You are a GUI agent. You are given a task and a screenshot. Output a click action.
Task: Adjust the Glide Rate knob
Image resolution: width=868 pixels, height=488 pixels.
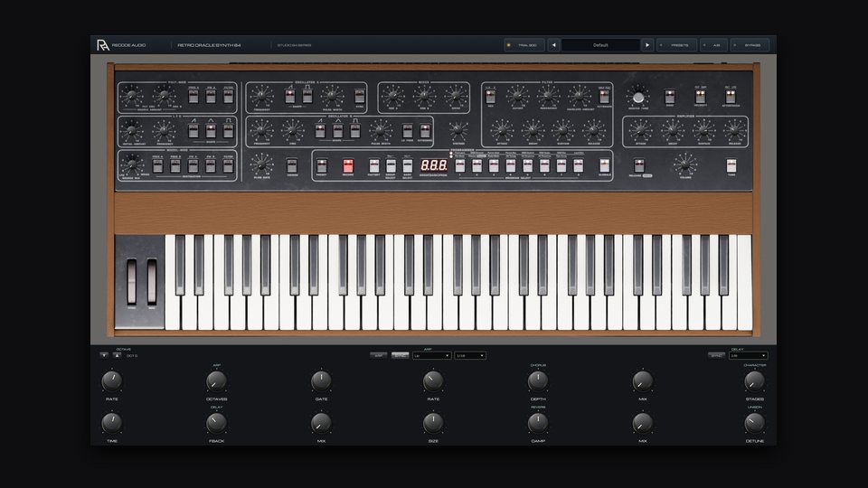261,164
